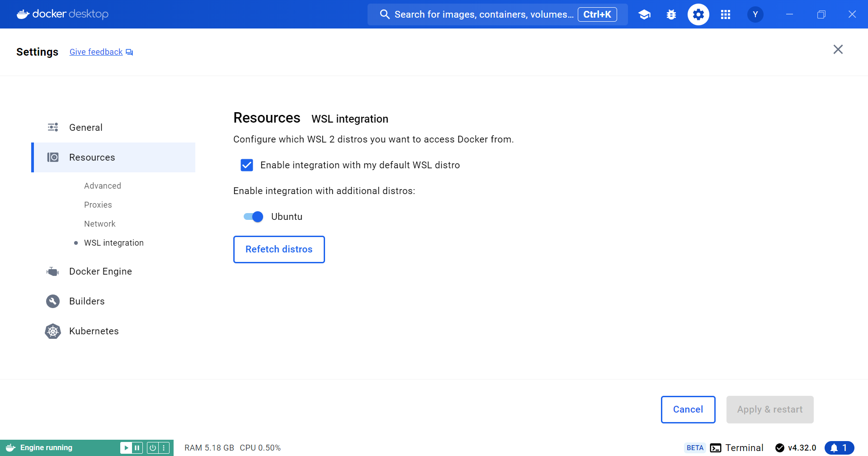Viewport: 868px width, 456px height.
Task: Go to Builders settings section
Action: [87, 301]
